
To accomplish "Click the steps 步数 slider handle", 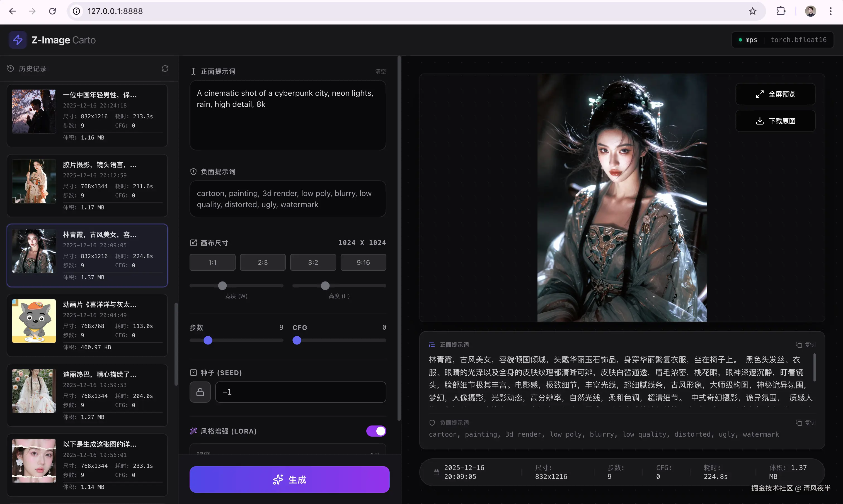I will (x=208, y=340).
